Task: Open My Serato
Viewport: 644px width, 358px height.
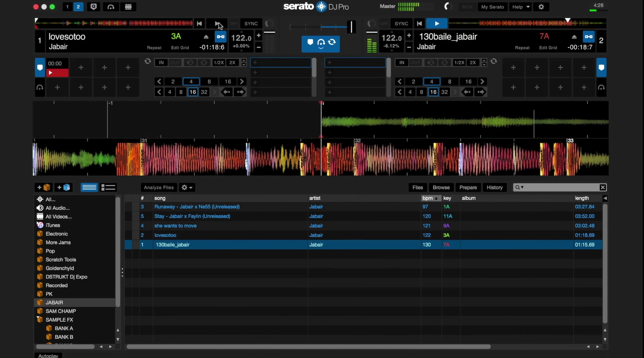Action: pyautogui.click(x=493, y=7)
